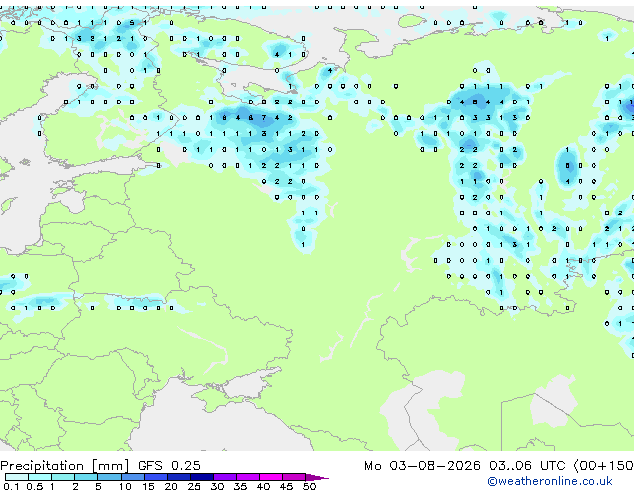Pick the 1–2 mm legend color segment
This screenshot has width=634, height=490.
point(63,477)
